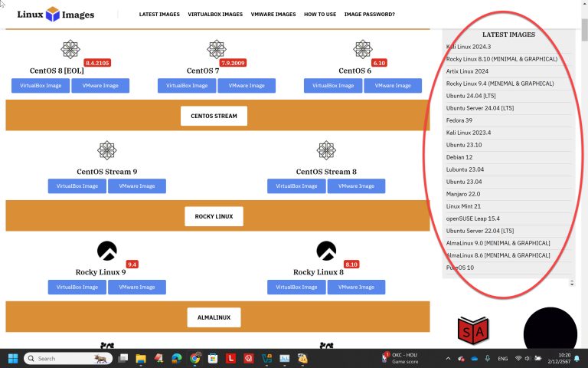Get Rocky Linux 8 VMware Image

coord(356,287)
